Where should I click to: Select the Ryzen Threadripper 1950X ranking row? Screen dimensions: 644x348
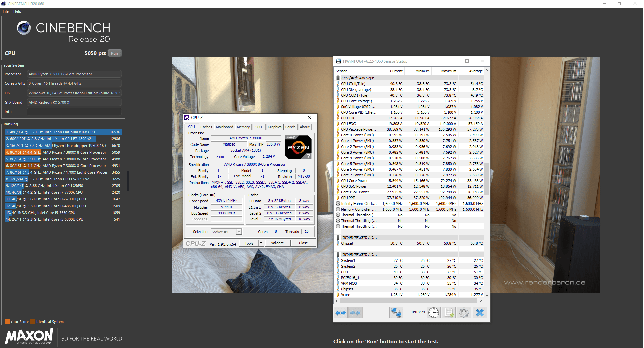[x=63, y=146]
